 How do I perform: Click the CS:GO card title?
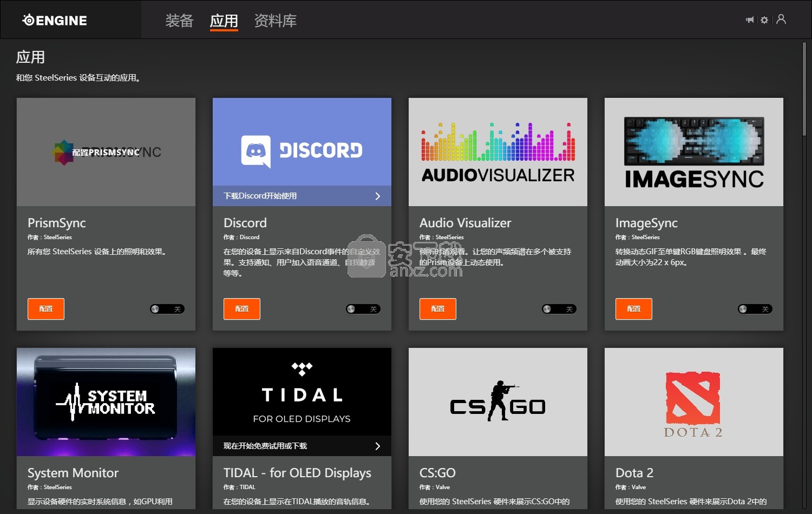(437, 473)
